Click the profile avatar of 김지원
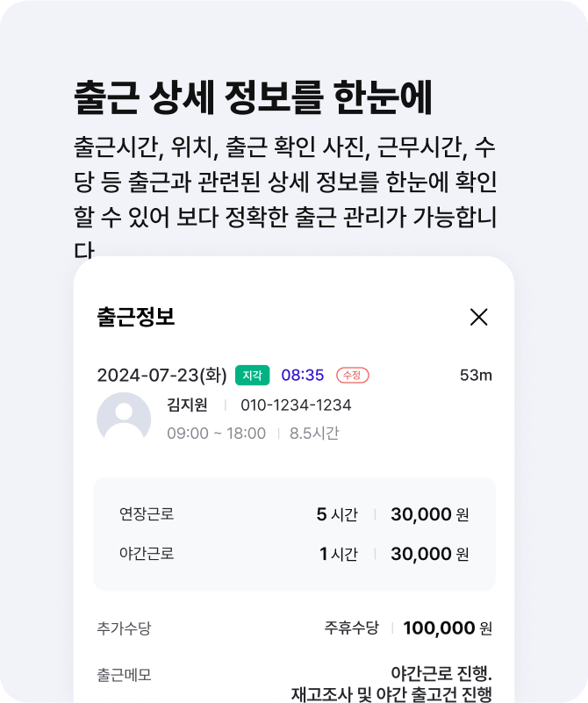This screenshot has height=703, width=588. click(x=124, y=418)
